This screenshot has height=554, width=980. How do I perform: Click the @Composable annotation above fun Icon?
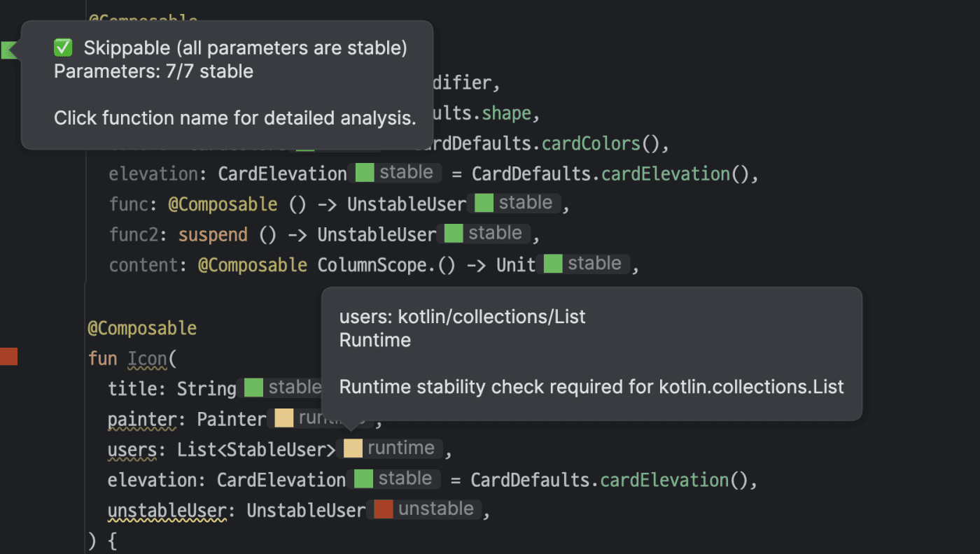pyautogui.click(x=142, y=328)
